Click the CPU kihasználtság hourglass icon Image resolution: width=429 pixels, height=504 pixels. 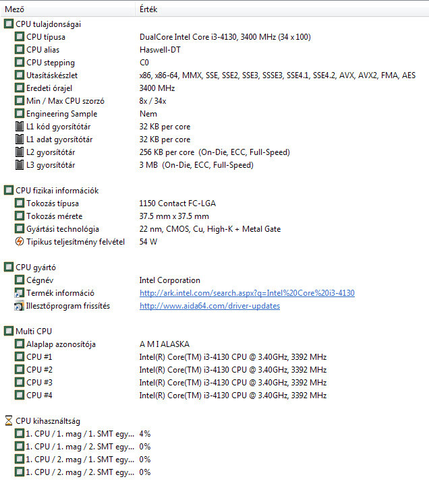click(x=9, y=420)
